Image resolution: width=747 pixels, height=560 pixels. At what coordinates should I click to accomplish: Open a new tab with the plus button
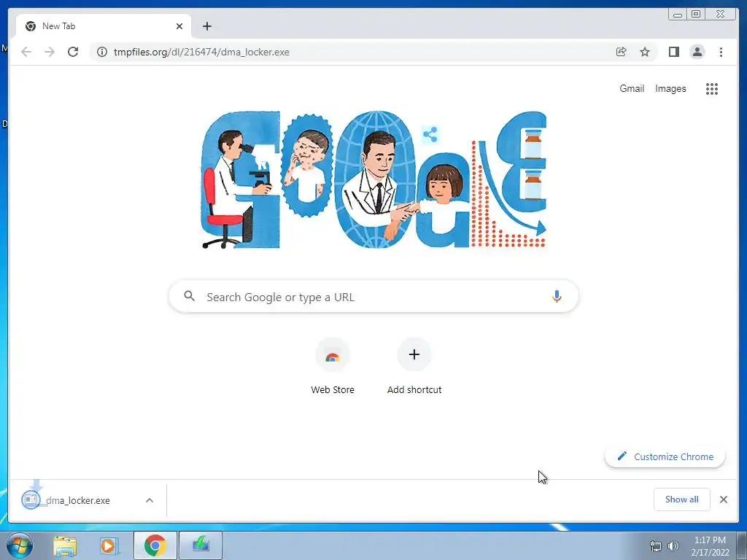[x=206, y=26]
